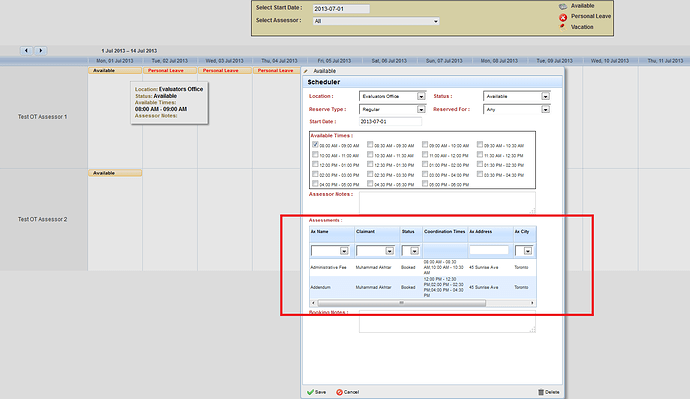Check 11:00 AM - 12:00 PM time slot
The width and height of the screenshot is (690, 399).
tap(425, 154)
